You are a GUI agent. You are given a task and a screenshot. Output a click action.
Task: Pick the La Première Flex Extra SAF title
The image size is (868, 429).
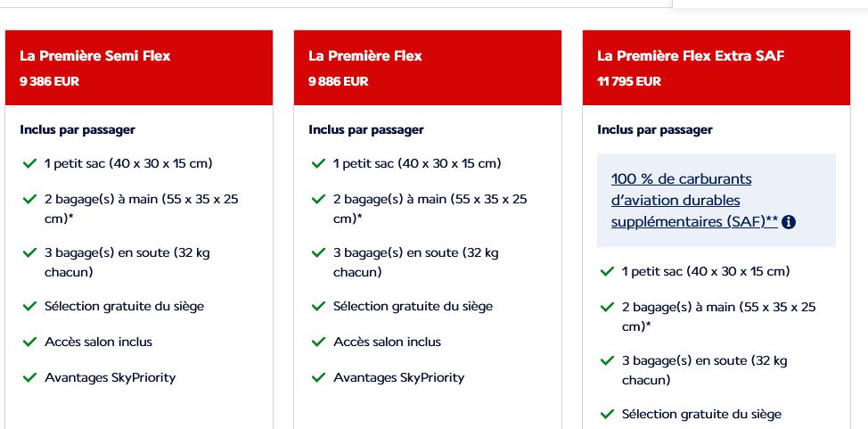click(691, 56)
